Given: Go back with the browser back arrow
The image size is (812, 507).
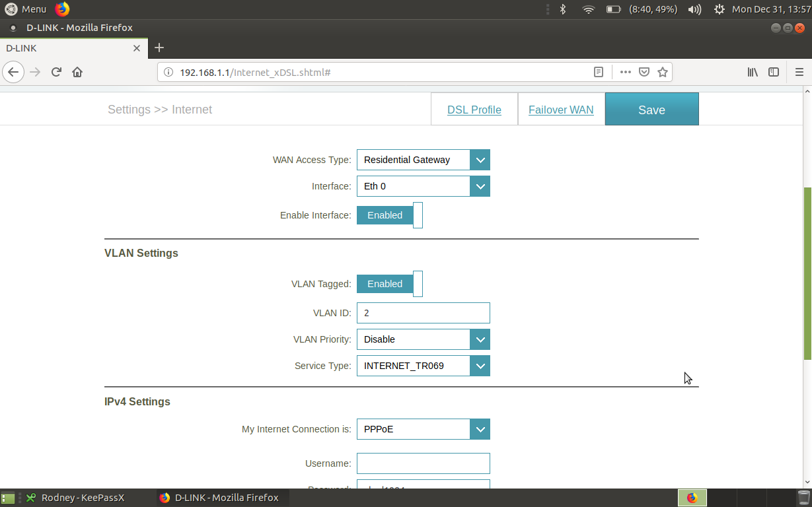Looking at the screenshot, I should coord(13,72).
